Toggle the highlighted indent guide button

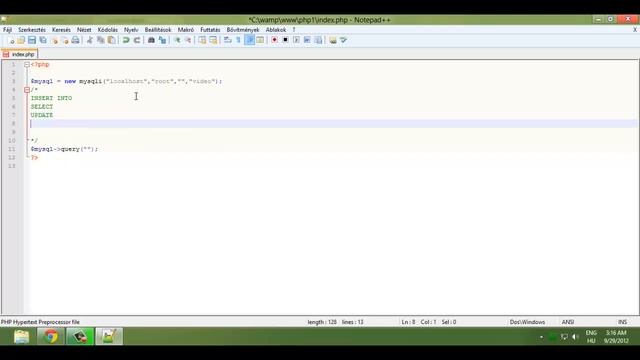click(x=249, y=40)
